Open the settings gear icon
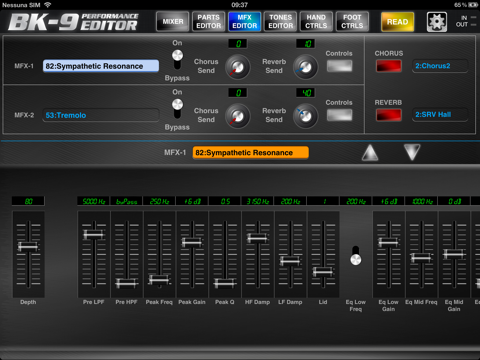Screen dimensions: 480x360 [437, 22]
